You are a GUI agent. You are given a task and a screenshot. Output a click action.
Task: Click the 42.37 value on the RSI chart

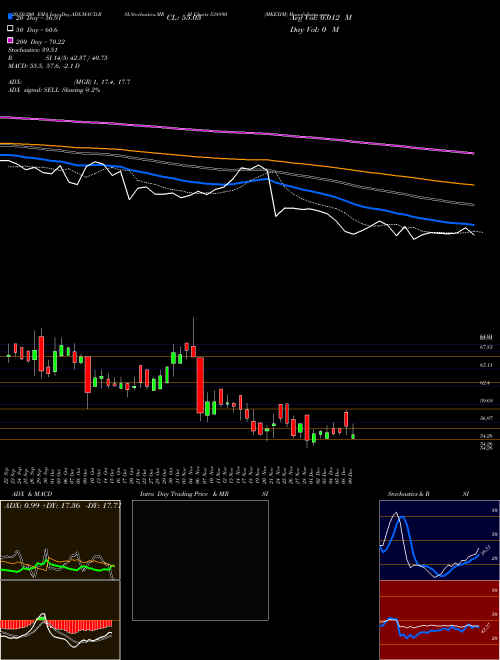(x=485, y=628)
